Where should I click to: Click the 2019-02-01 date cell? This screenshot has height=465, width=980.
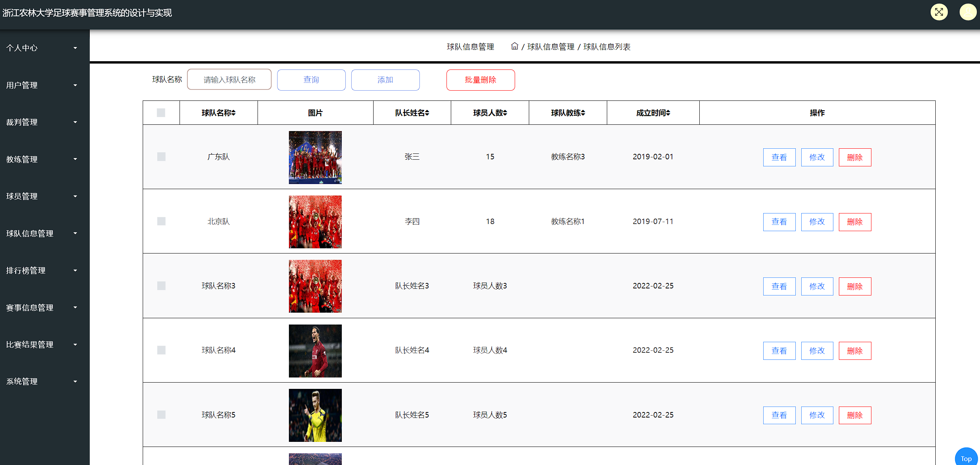coord(653,157)
